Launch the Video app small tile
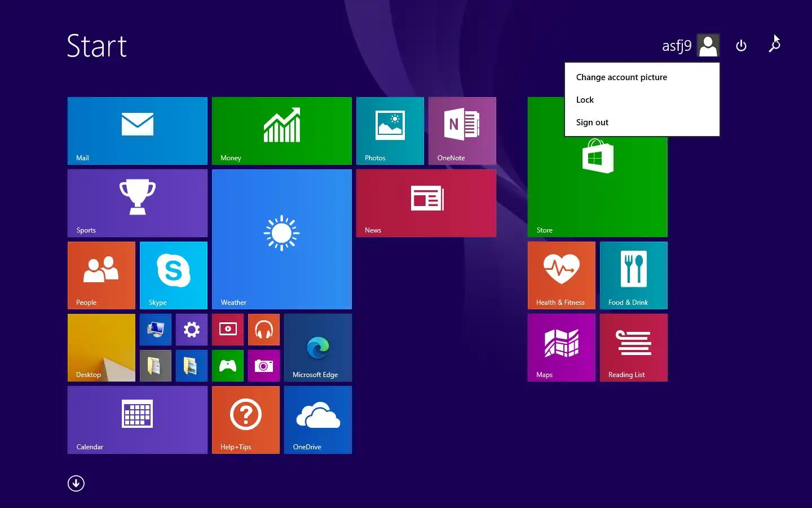The width and height of the screenshot is (812, 508). 228,330
